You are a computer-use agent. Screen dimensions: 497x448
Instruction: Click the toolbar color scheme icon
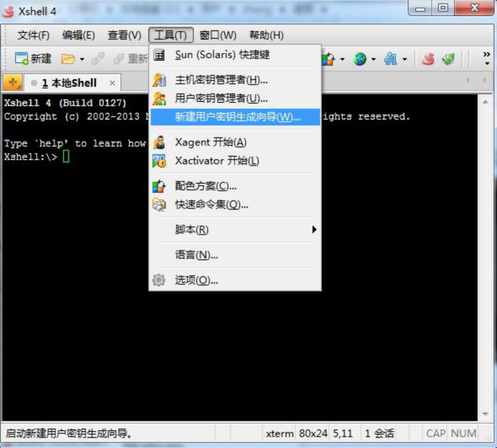329,59
